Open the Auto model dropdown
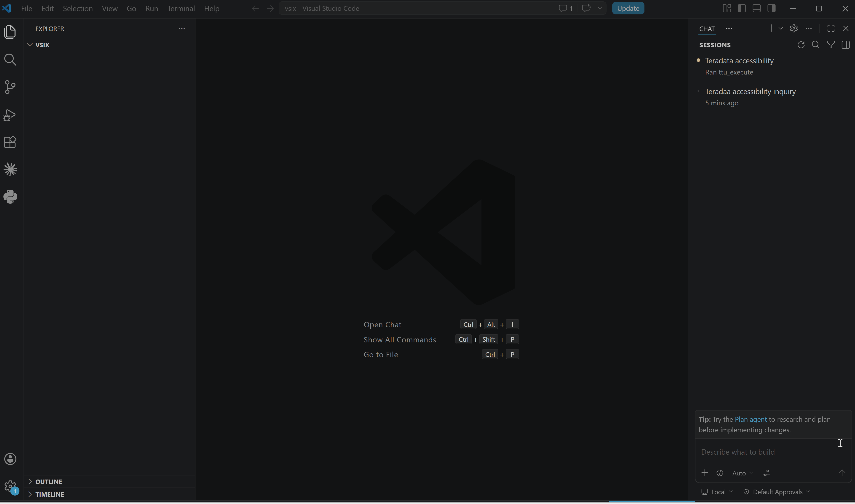The width and height of the screenshot is (855, 504). tap(742, 473)
